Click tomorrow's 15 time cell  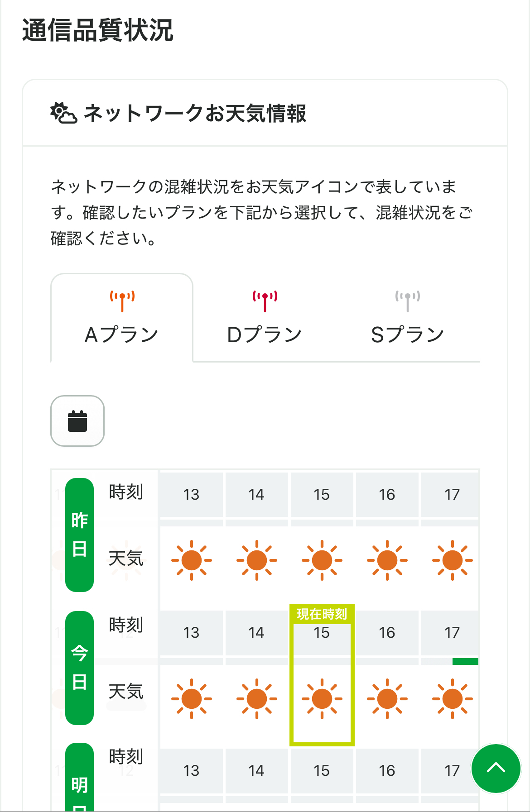pos(322,770)
